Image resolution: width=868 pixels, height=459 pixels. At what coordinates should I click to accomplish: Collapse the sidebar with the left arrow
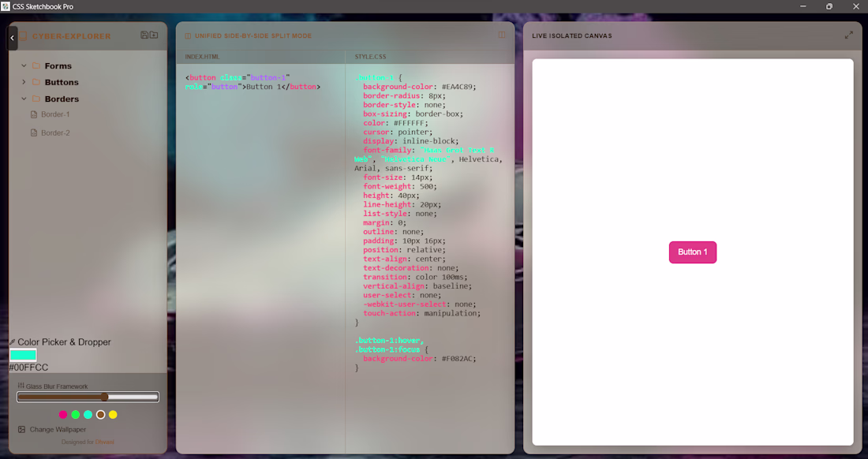12,38
